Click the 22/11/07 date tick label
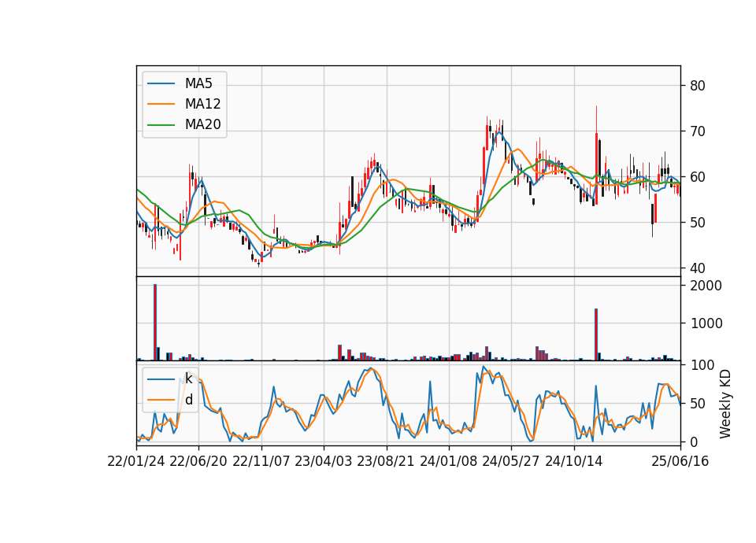 tap(261, 461)
